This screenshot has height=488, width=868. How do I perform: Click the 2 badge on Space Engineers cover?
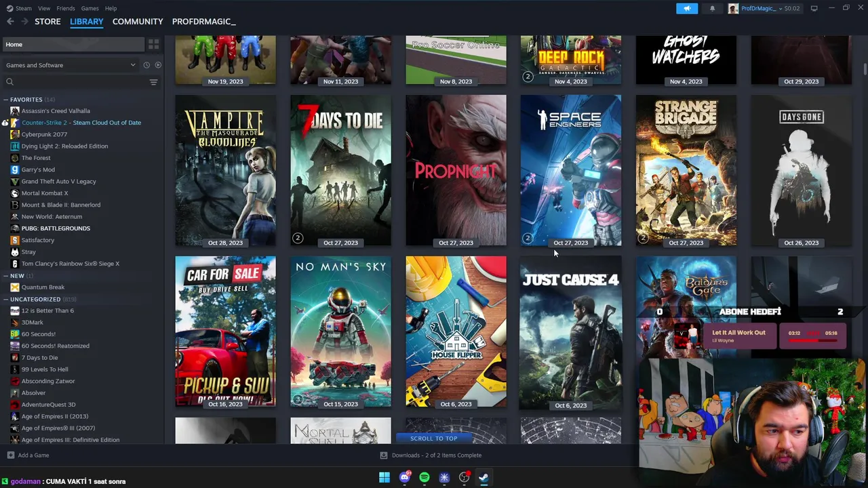528,238
